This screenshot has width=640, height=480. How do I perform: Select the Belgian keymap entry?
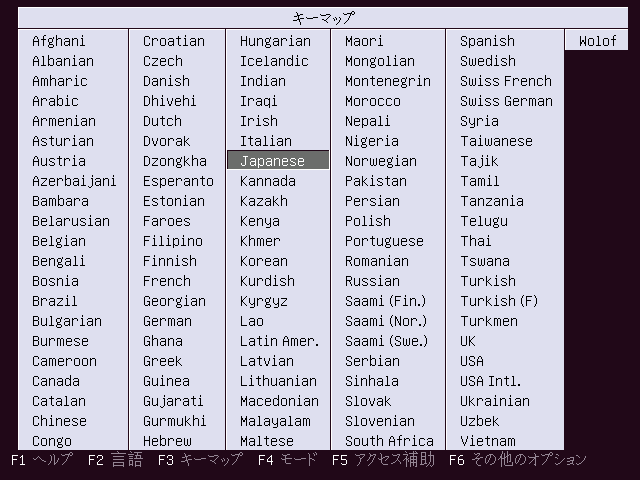point(59,241)
